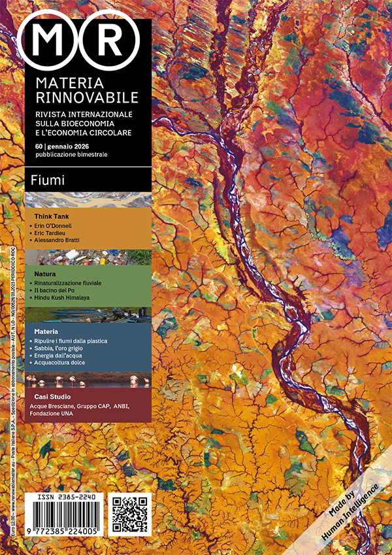Click the flamingos photo strip
Viewport: 392px width, 555px height.
click(88, 380)
